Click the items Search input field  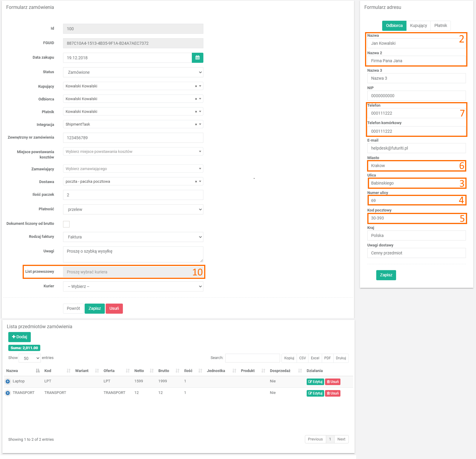tap(252, 358)
